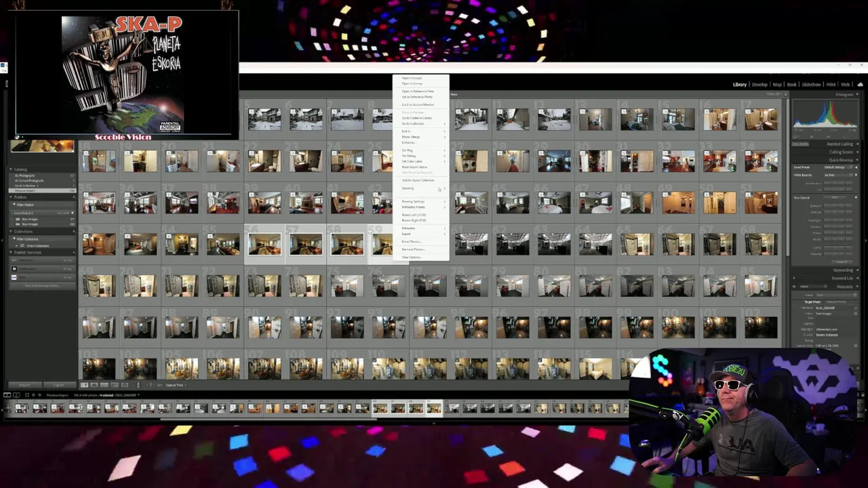
Task: Switch to Grid view
Action: tap(84, 385)
